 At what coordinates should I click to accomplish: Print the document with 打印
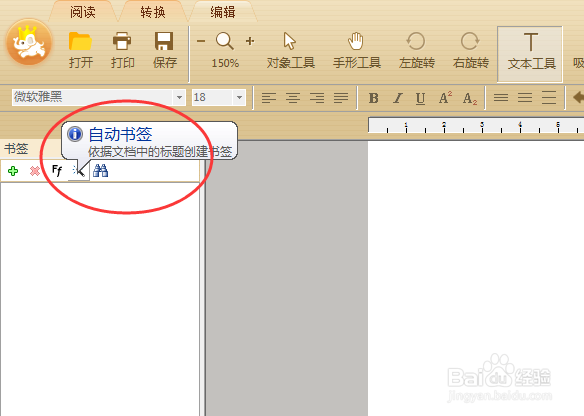122,50
